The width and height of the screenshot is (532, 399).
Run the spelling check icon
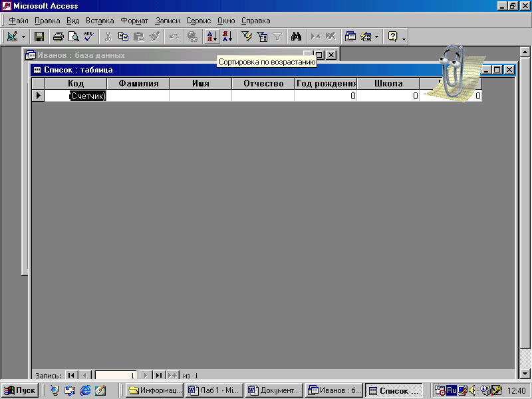point(88,37)
